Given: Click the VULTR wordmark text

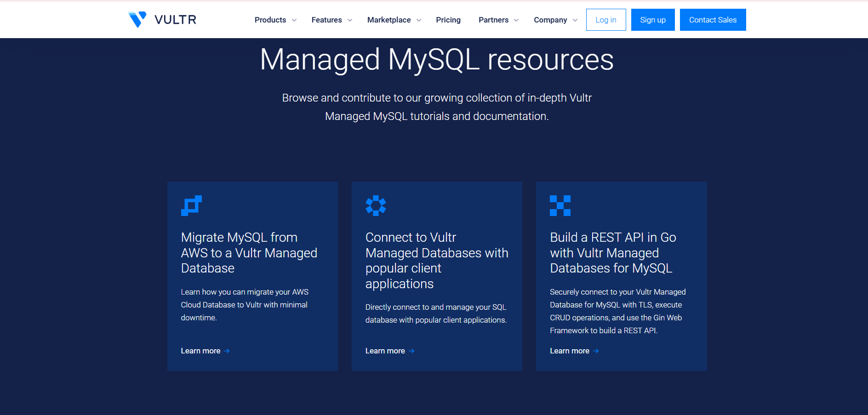Looking at the screenshot, I should [x=175, y=20].
